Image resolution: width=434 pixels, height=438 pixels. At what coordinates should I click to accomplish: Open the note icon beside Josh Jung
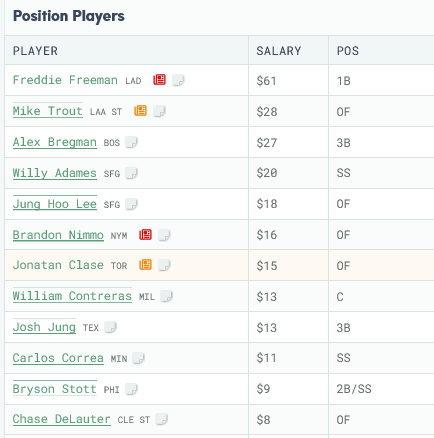(x=110, y=327)
